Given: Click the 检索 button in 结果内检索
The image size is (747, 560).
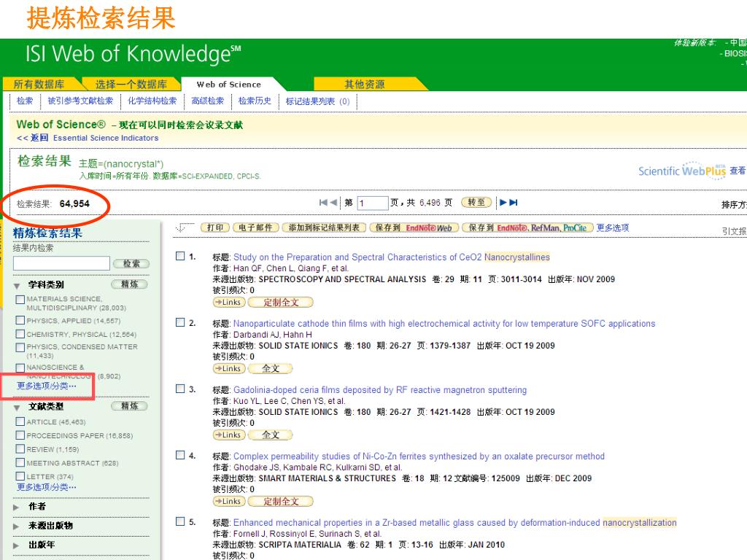Looking at the screenshot, I should (131, 264).
